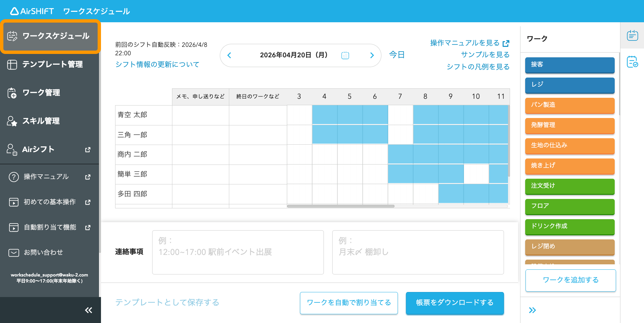Select the ドリンク作成 work tag
Screen dimensions: 644x323
pos(570,227)
